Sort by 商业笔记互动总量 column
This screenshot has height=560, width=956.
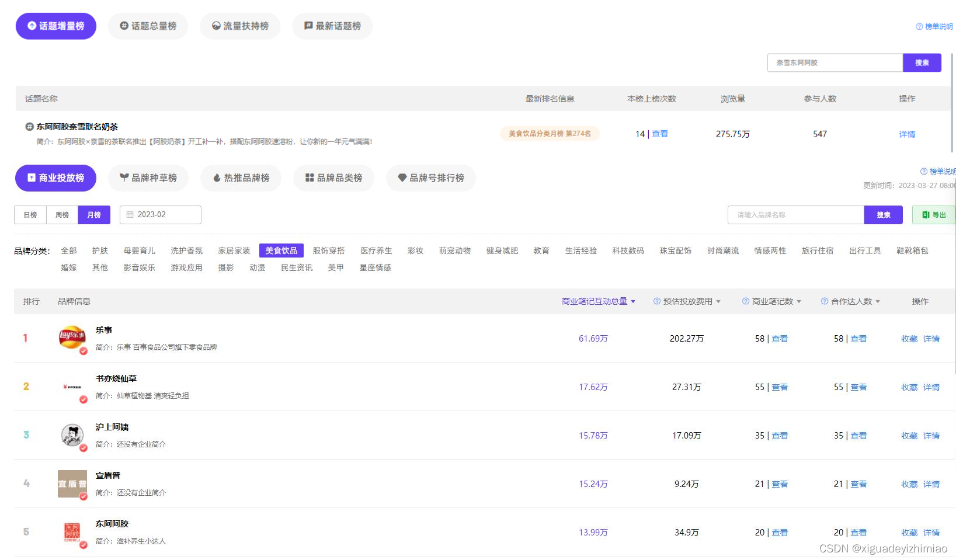pyautogui.click(x=599, y=301)
